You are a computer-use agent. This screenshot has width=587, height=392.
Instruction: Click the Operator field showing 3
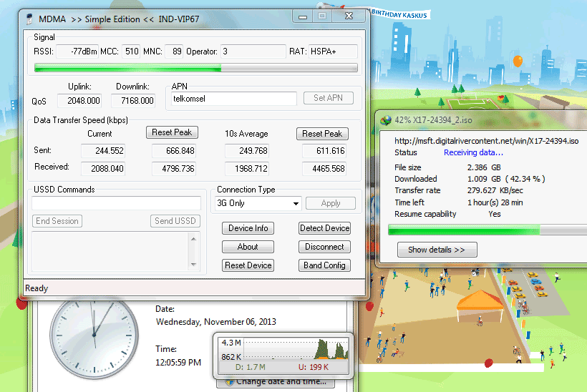click(x=253, y=52)
